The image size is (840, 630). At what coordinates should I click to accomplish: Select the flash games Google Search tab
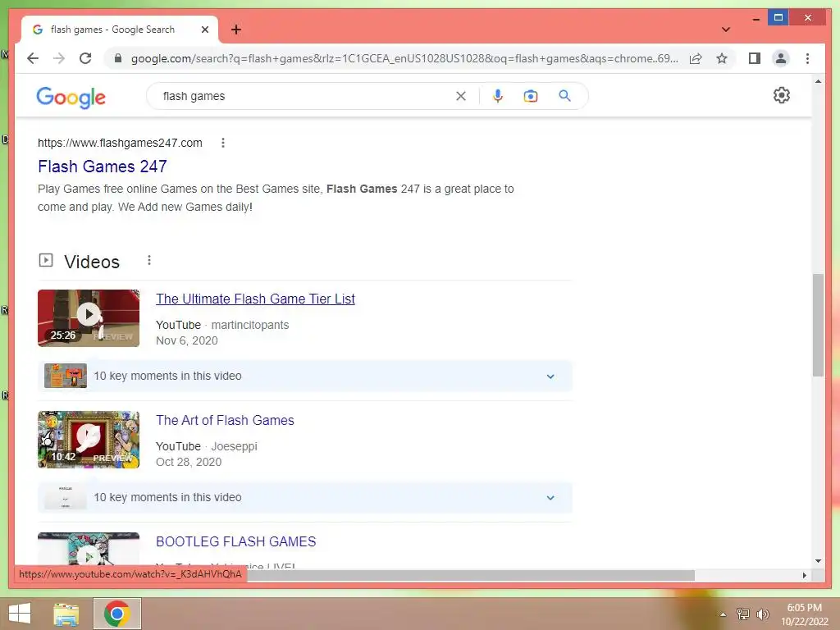point(120,30)
